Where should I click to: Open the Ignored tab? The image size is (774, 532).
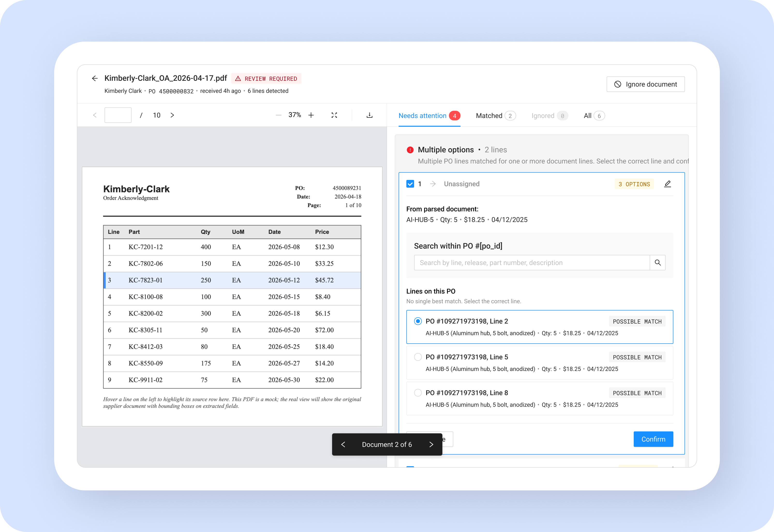click(x=550, y=116)
